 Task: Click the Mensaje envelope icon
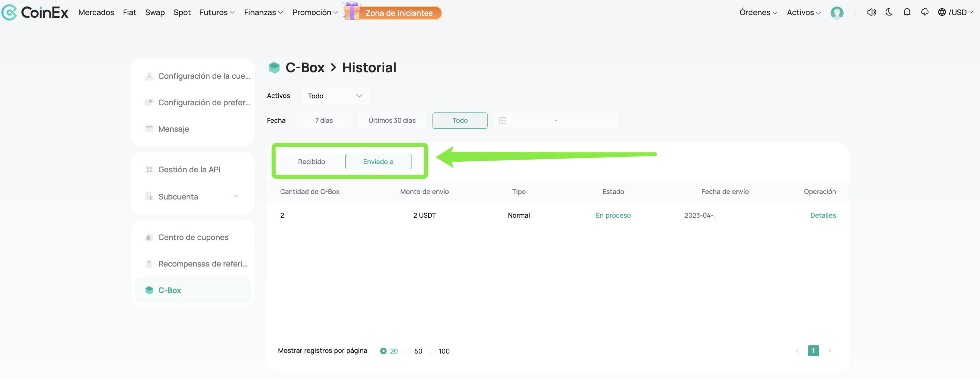[149, 129]
